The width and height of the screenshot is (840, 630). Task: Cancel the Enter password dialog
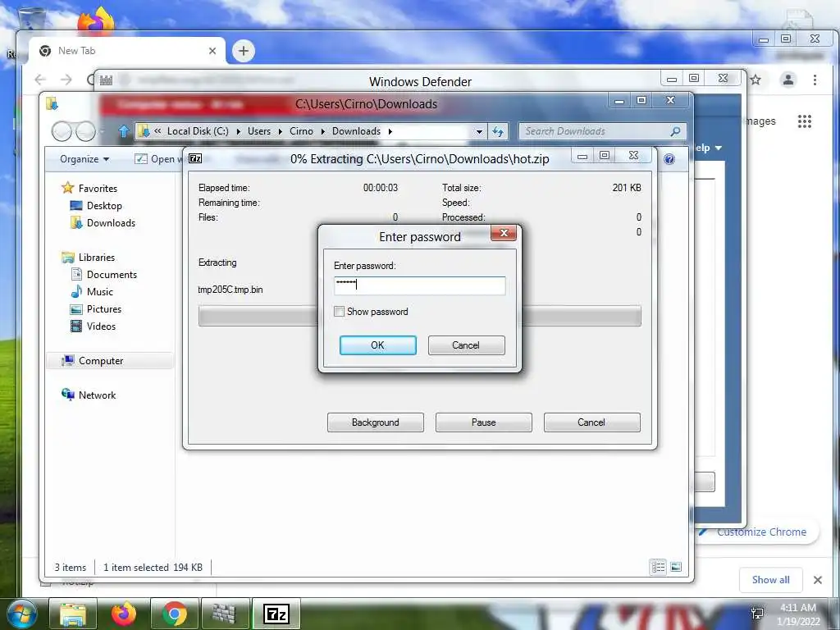tap(466, 345)
